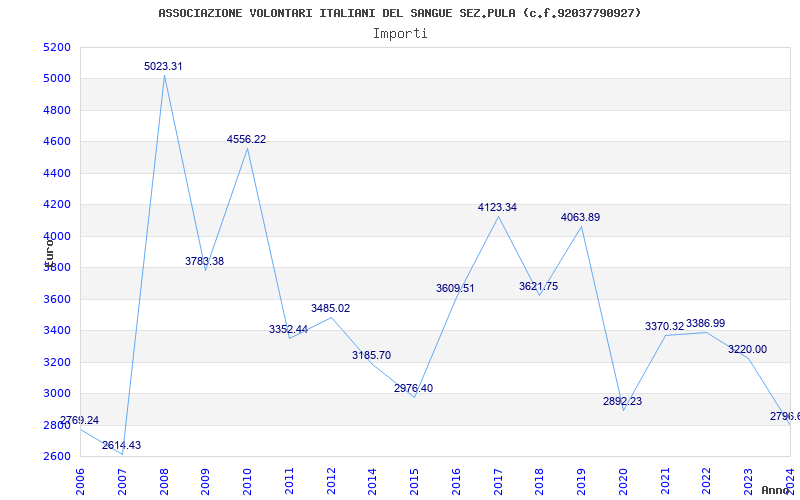Select data label 4063.89
The image size is (800, 500).
(581, 217)
